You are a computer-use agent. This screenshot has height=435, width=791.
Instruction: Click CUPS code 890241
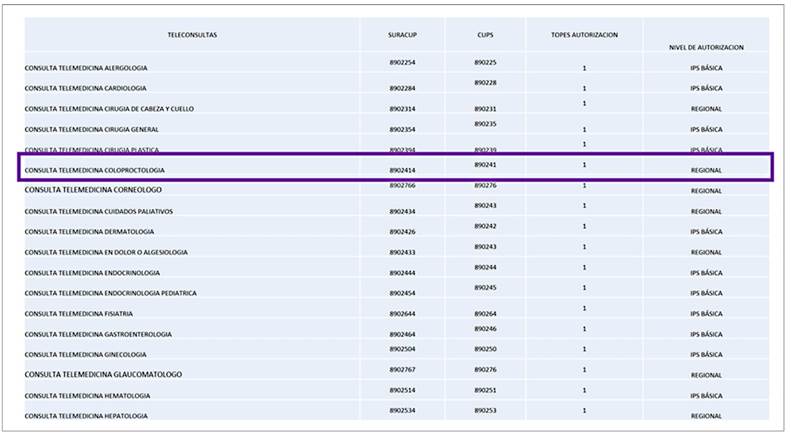485,164
